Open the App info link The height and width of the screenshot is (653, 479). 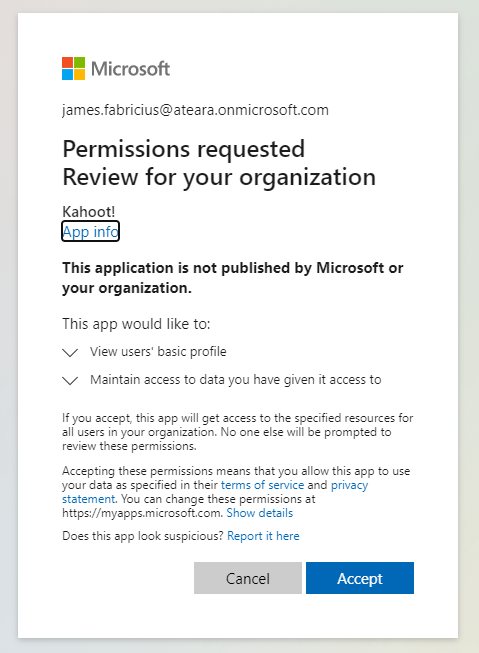90,231
